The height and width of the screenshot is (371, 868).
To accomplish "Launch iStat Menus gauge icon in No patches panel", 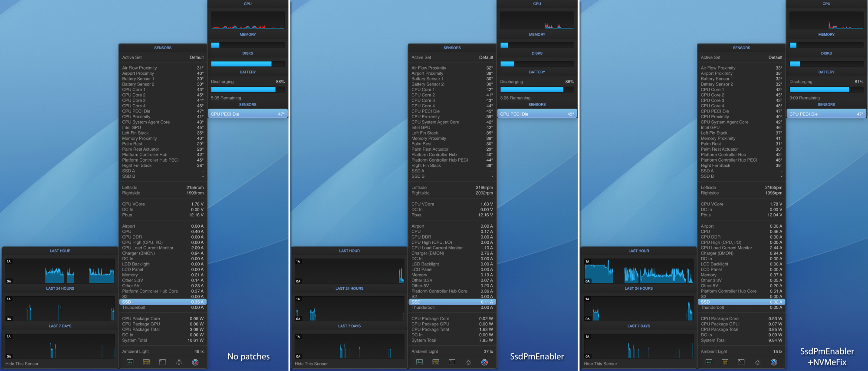I will [195, 362].
